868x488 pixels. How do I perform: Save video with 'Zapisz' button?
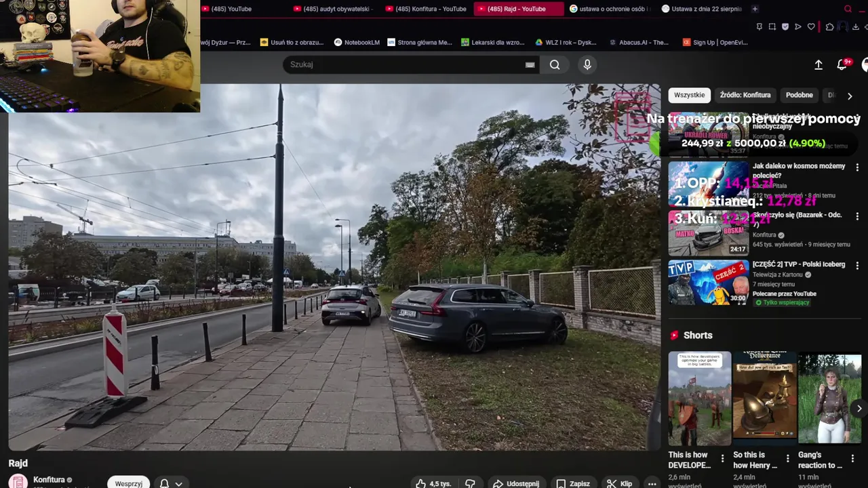coord(573,483)
